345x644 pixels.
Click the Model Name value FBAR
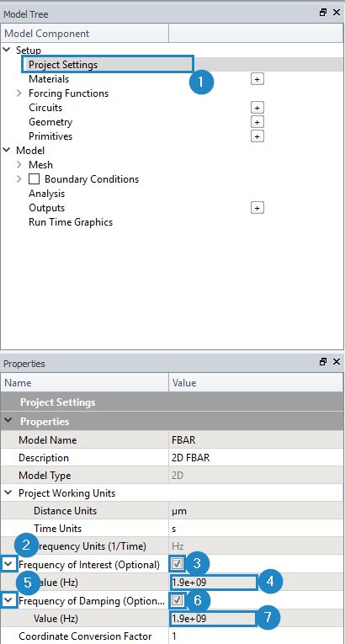click(183, 440)
